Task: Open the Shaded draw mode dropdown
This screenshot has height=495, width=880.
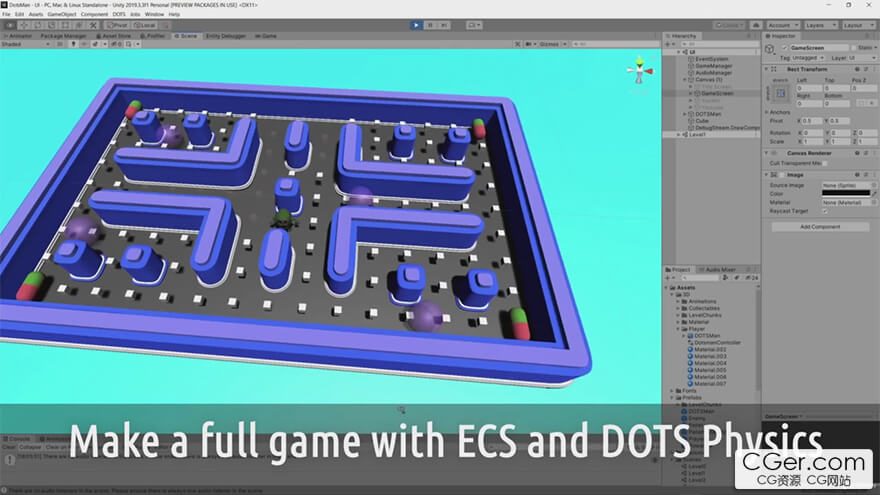Action: tap(26, 44)
